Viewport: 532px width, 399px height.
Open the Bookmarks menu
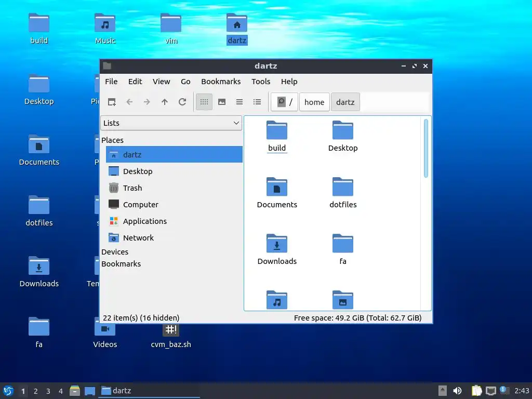(x=221, y=82)
